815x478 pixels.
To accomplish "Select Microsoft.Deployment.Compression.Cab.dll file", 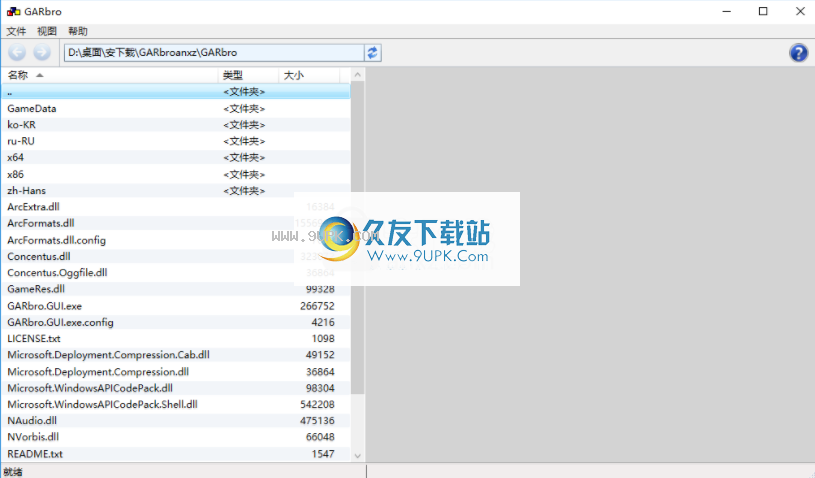I will [176, 355].
